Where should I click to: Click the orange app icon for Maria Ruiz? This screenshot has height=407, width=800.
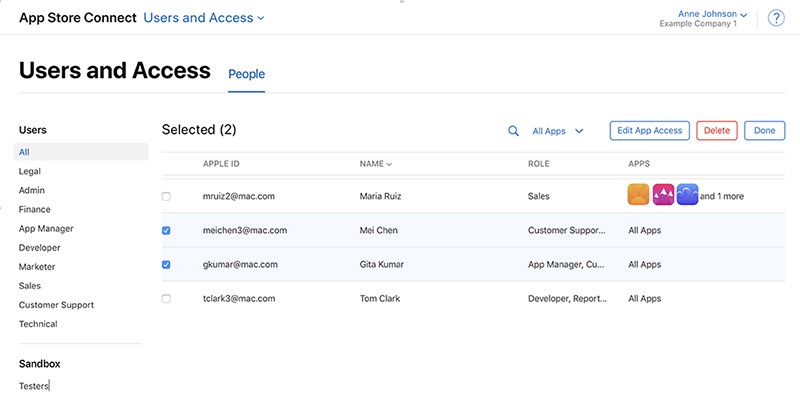(x=638, y=195)
